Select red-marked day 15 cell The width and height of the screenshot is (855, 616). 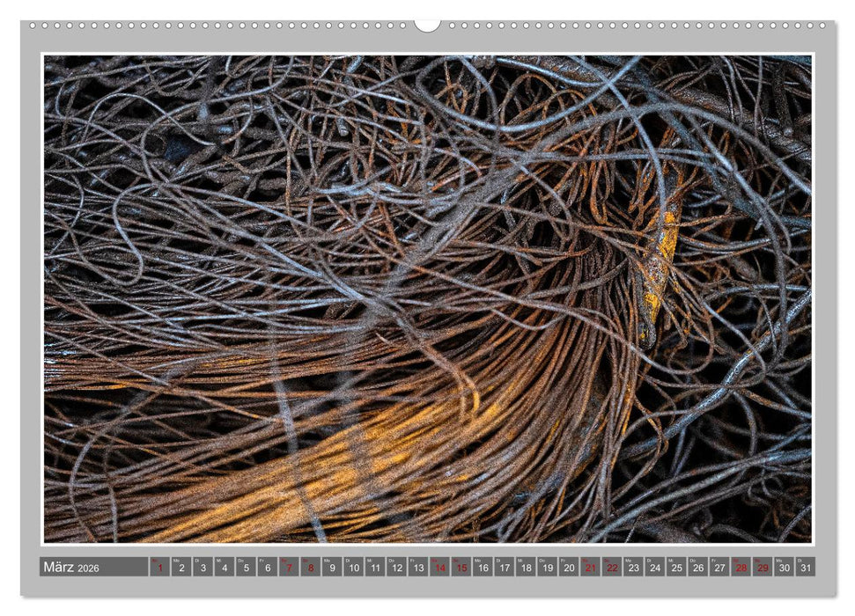461,568
